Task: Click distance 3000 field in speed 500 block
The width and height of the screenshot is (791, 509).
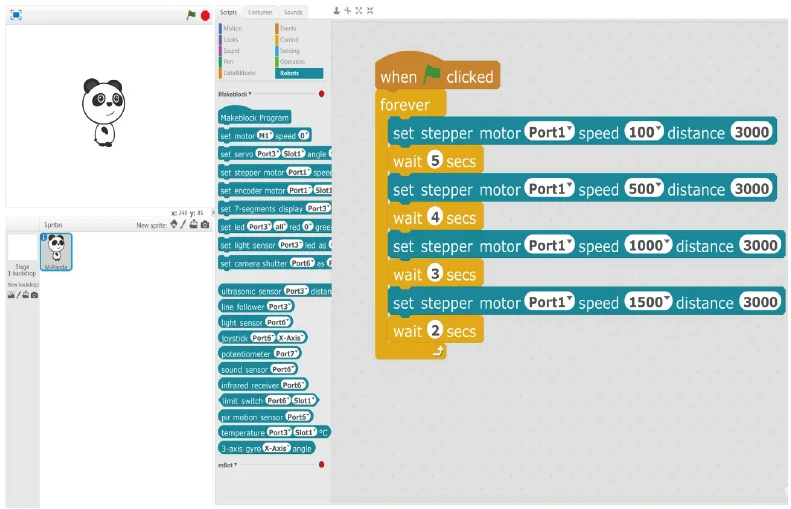Action: pyautogui.click(x=751, y=189)
